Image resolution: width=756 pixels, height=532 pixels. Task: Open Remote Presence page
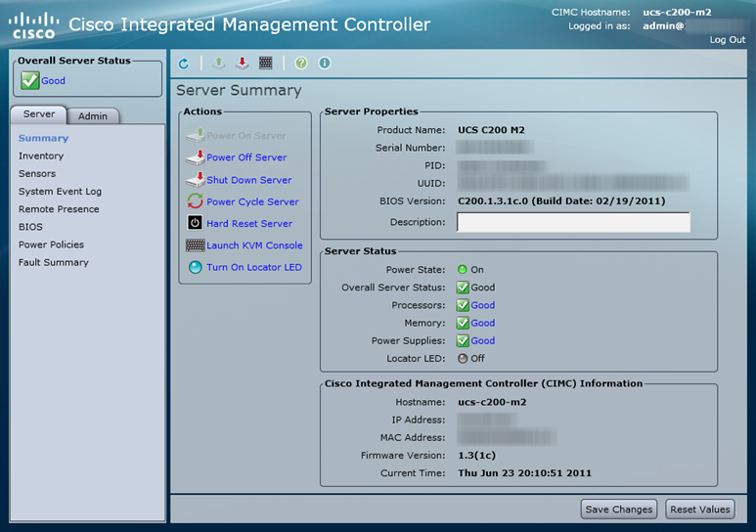click(59, 209)
